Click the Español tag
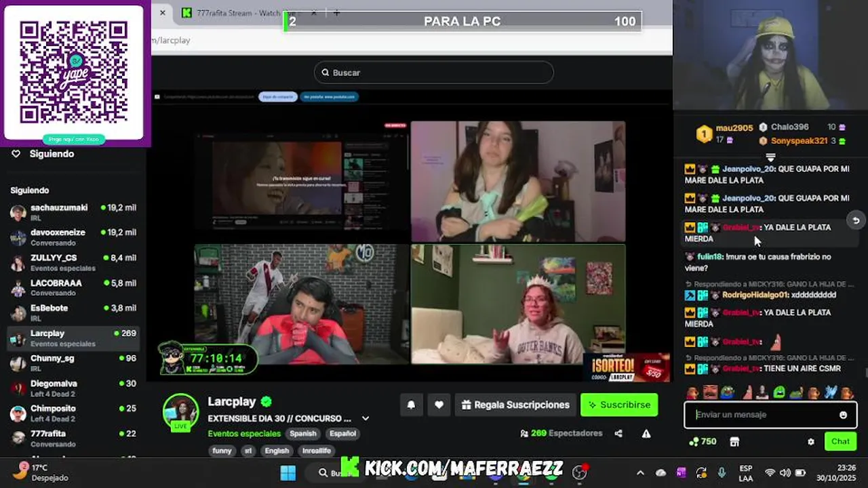 click(342, 434)
